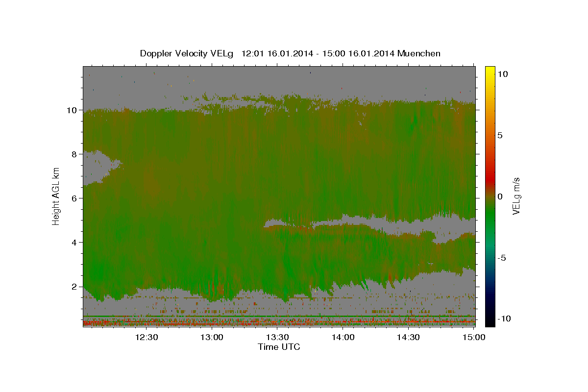This screenshot has height=392, width=588.
Task: Click the "Height AGL km" axis label
Action: (56, 196)
